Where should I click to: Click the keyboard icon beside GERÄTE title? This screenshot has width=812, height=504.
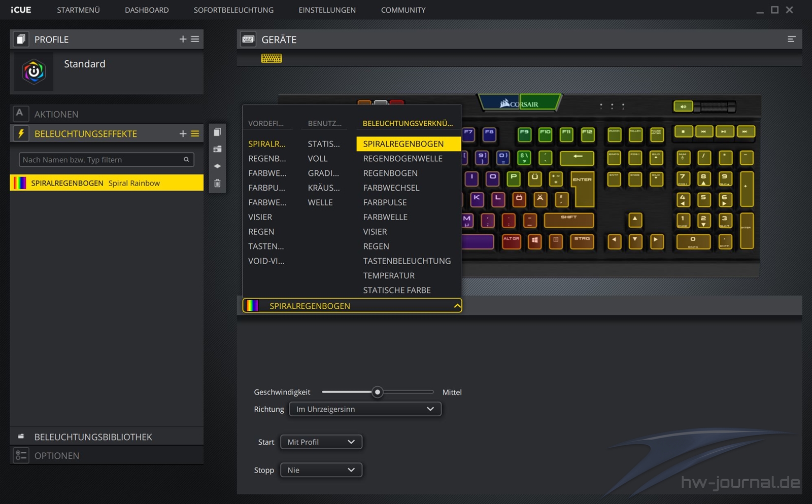coord(248,39)
